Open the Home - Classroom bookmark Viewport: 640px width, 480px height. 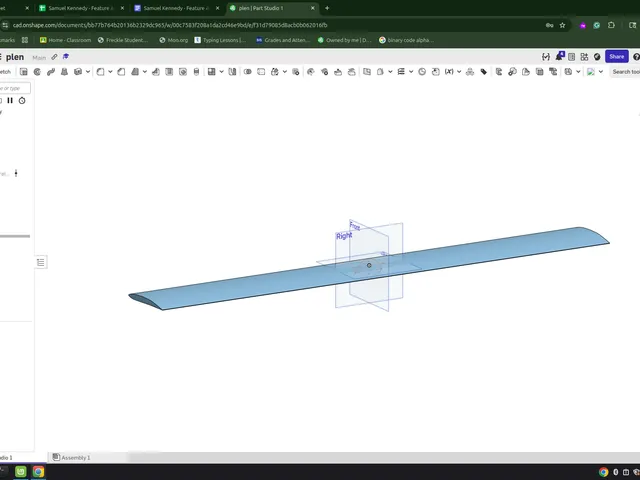tap(65, 40)
